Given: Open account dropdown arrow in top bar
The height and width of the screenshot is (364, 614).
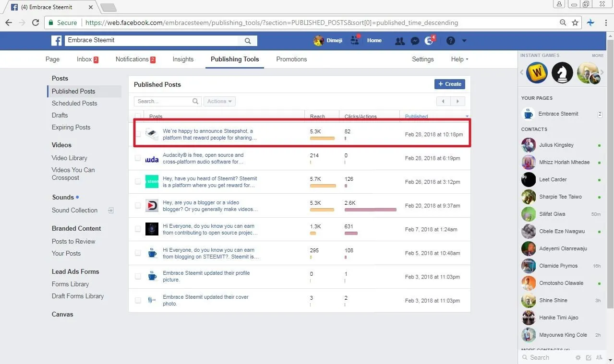Looking at the screenshot, I should click(464, 41).
